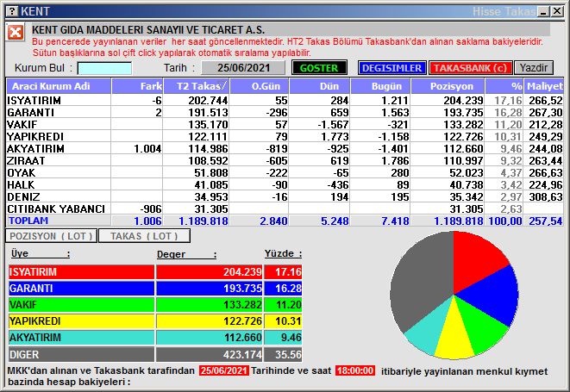Sort by Bugün column header
Screen dimensions: 570x392
(380, 86)
